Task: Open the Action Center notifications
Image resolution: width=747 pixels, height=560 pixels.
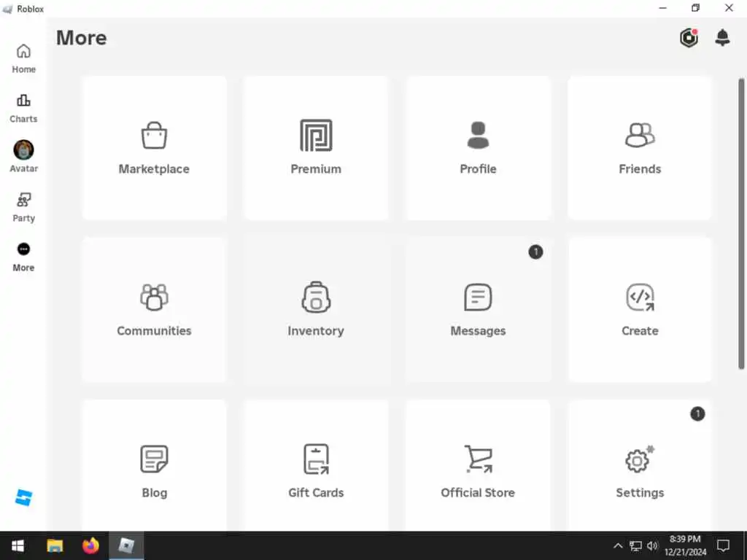Action: tap(723, 545)
